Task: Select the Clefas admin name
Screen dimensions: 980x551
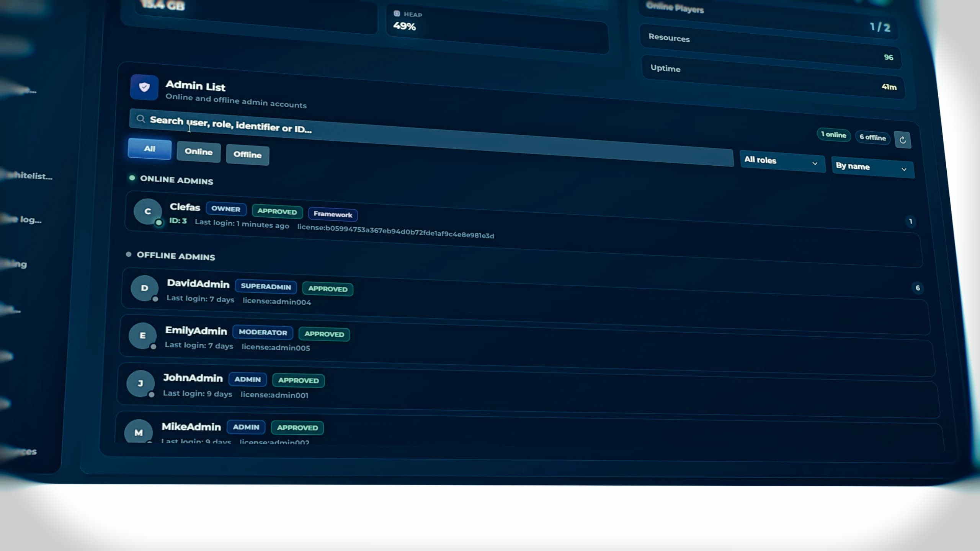Action: click(185, 207)
